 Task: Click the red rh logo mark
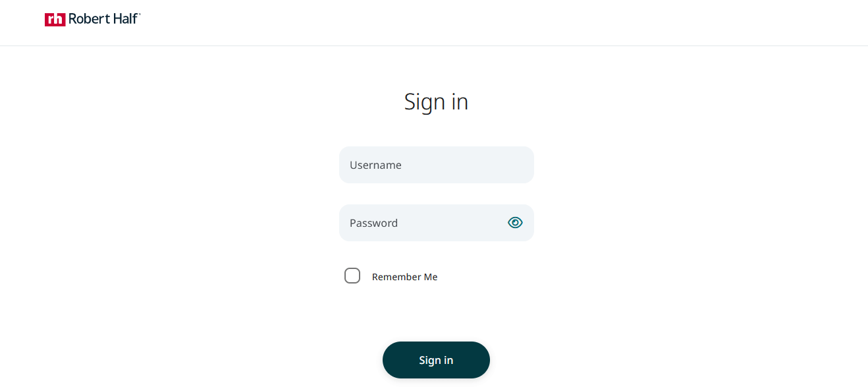click(55, 19)
